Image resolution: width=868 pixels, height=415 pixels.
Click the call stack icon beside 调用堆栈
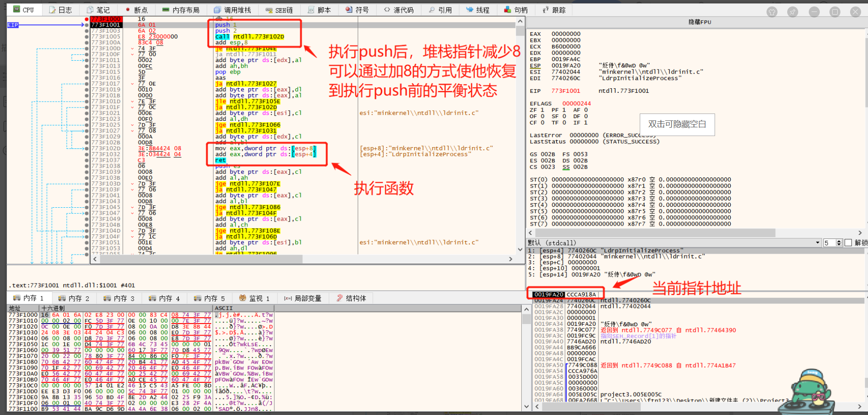coord(217,10)
